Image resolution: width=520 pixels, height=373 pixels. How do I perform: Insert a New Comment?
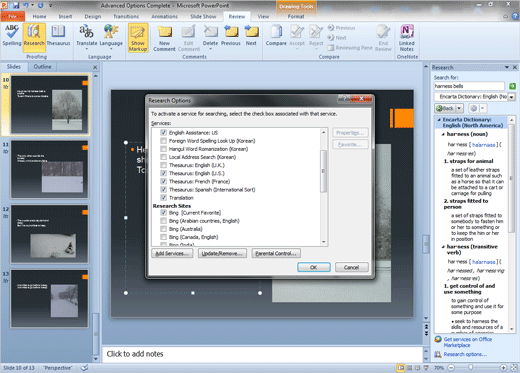click(x=164, y=38)
